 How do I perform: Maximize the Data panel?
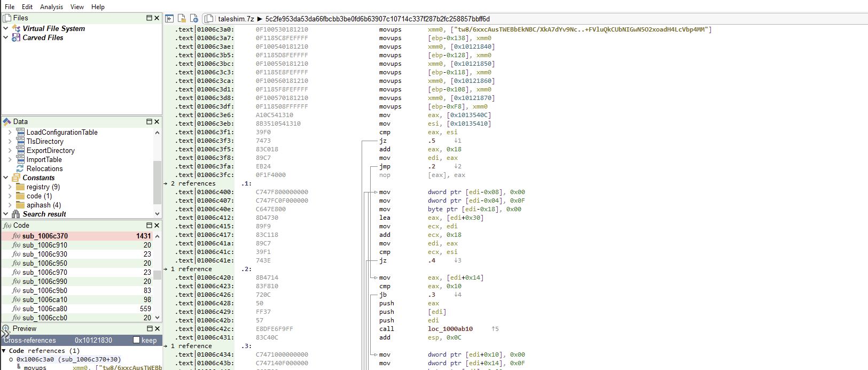(x=149, y=122)
